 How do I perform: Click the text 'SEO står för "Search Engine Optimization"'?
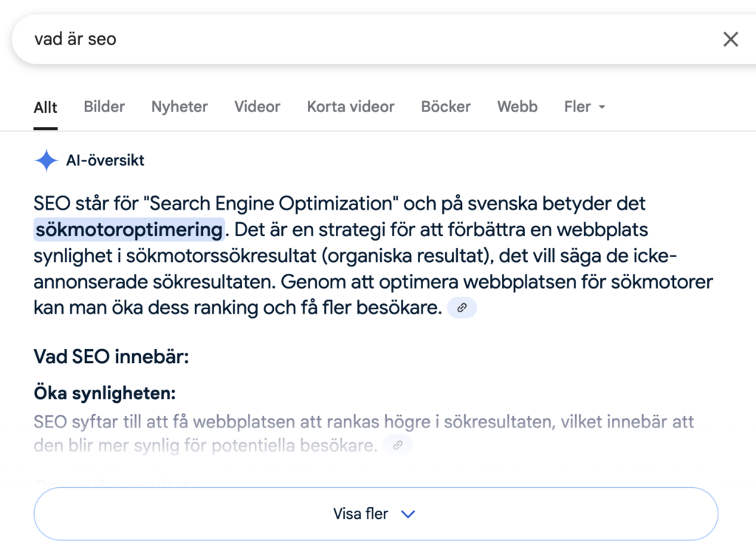tap(216, 204)
